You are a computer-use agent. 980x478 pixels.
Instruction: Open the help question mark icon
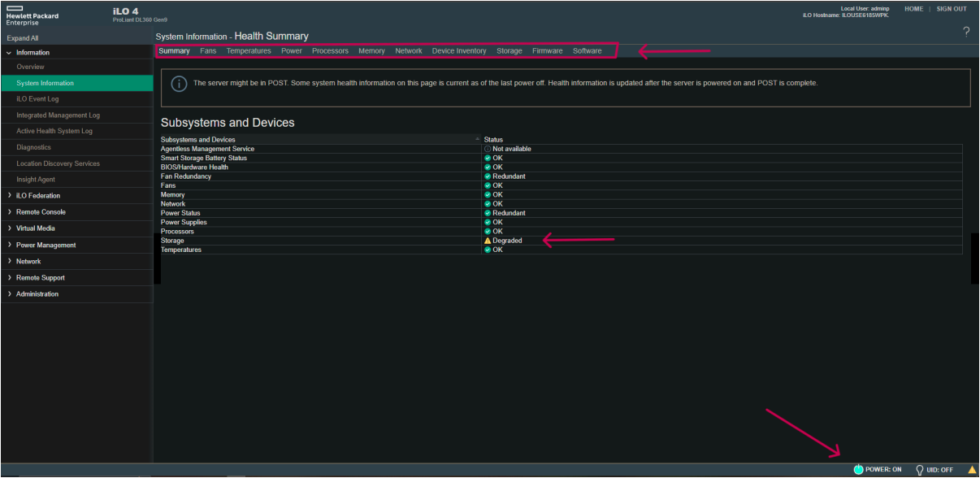click(x=966, y=32)
